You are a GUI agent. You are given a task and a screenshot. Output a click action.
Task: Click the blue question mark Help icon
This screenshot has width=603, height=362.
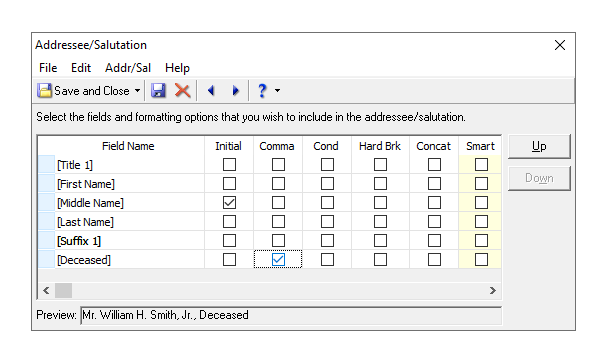coord(262,91)
